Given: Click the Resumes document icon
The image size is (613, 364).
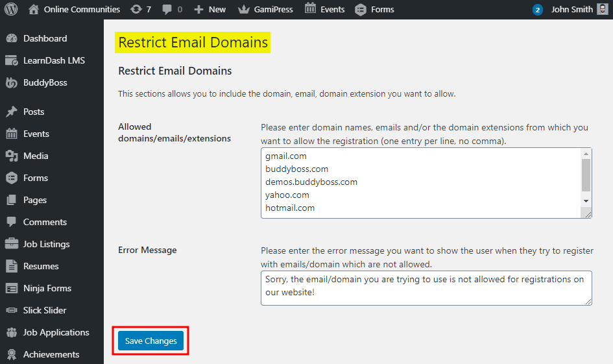Looking at the screenshot, I should point(12,266).
